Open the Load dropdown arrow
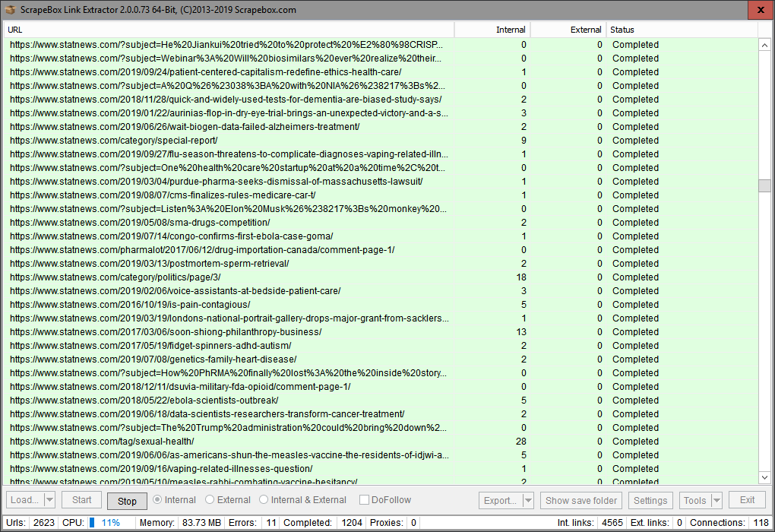The height and width of the screenshot is (532, 775). click(49, 500)
